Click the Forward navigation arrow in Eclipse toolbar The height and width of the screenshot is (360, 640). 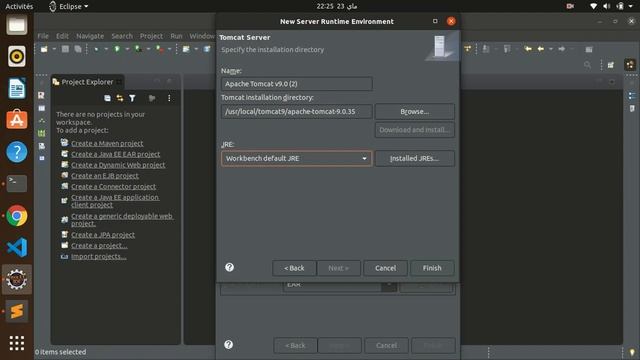[x=562, y=49]
